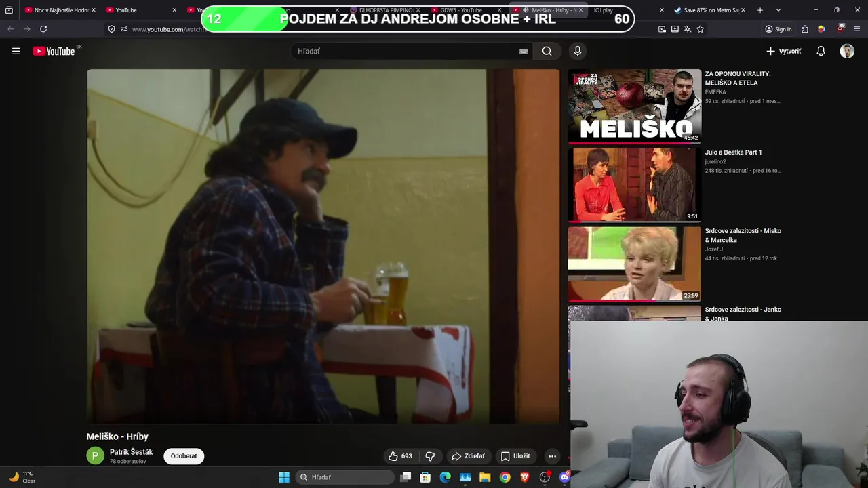Like the video with thumbs up
This screenshot has height=488, width=868.
(400, 456)
